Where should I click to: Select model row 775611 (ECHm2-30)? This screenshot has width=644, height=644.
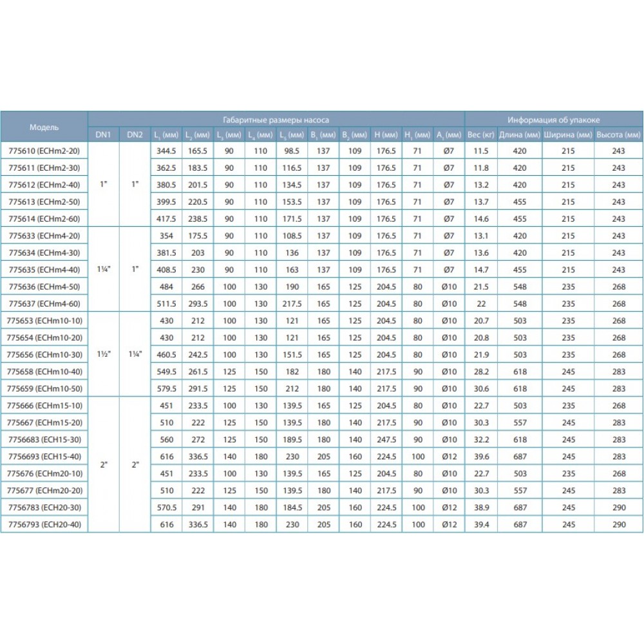pos(44,167)
